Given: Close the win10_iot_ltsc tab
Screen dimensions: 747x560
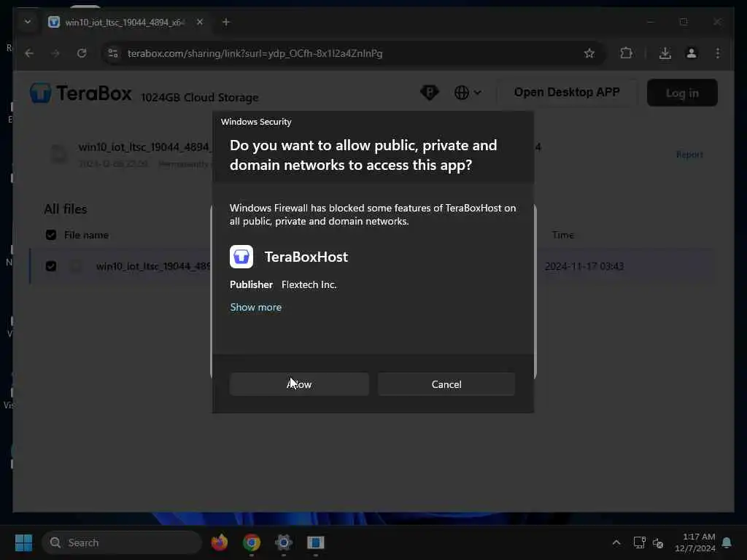Looking at the screenshot, I should point(200,22).
